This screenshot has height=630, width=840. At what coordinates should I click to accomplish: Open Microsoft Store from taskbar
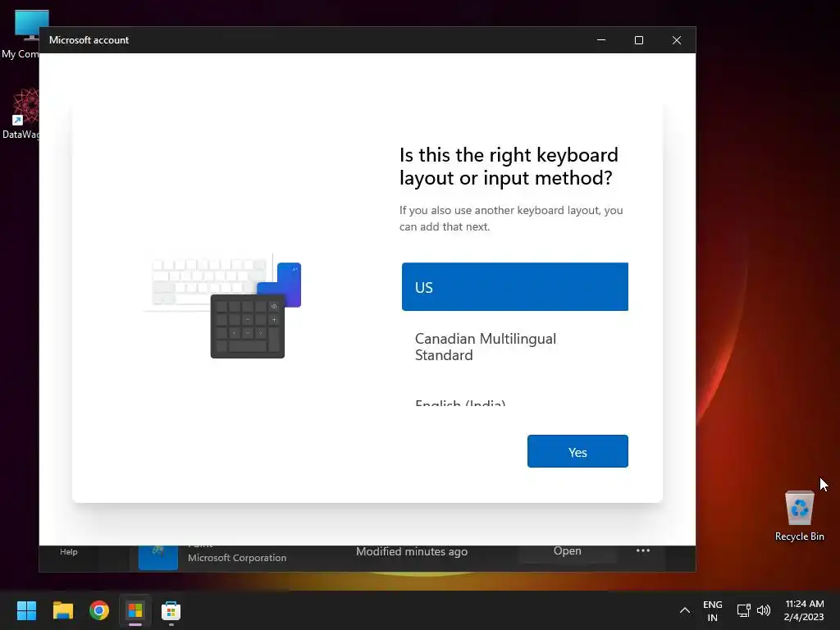tap(171, 610)
